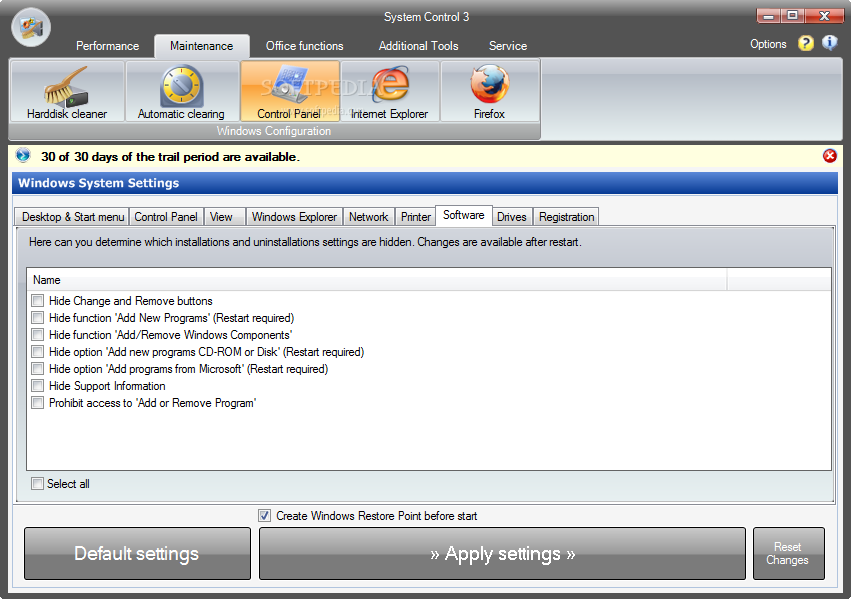Open the Automatic clearing tool
This screenshot has height=599, width=851.
click(182, 91)
